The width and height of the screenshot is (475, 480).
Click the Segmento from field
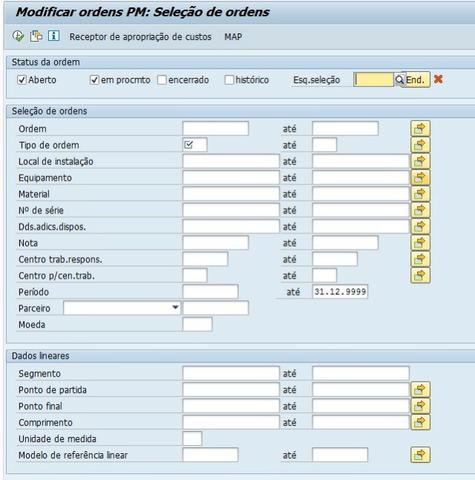pyautogui.click(x=231, y=373)
